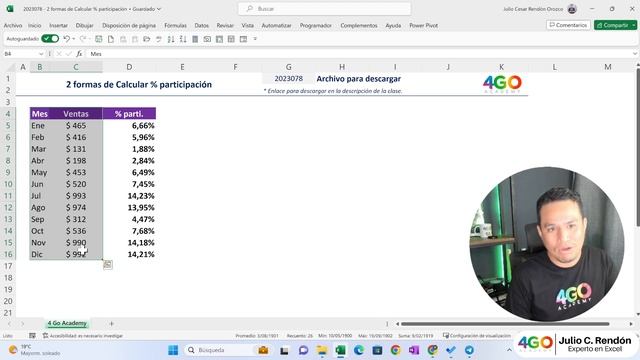640x360 pixels.
Task: Click the Insert function fx icon
Action: pyautogui.click(x=79, y=53)
